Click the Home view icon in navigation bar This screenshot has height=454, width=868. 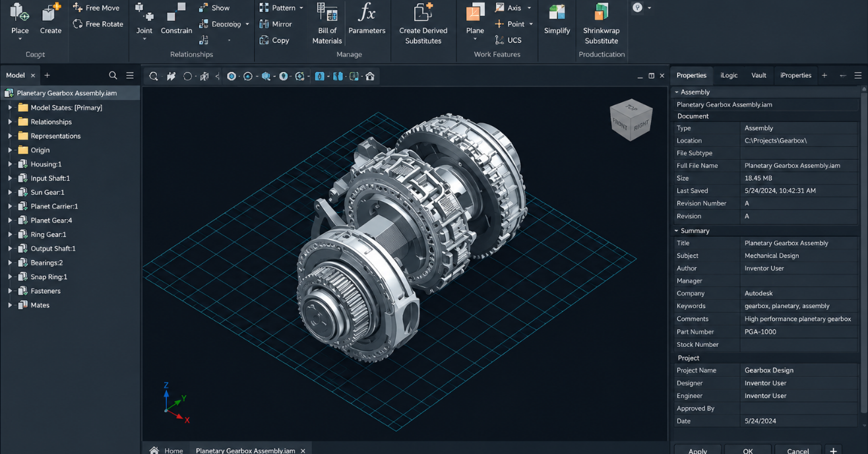coord(370,77)
